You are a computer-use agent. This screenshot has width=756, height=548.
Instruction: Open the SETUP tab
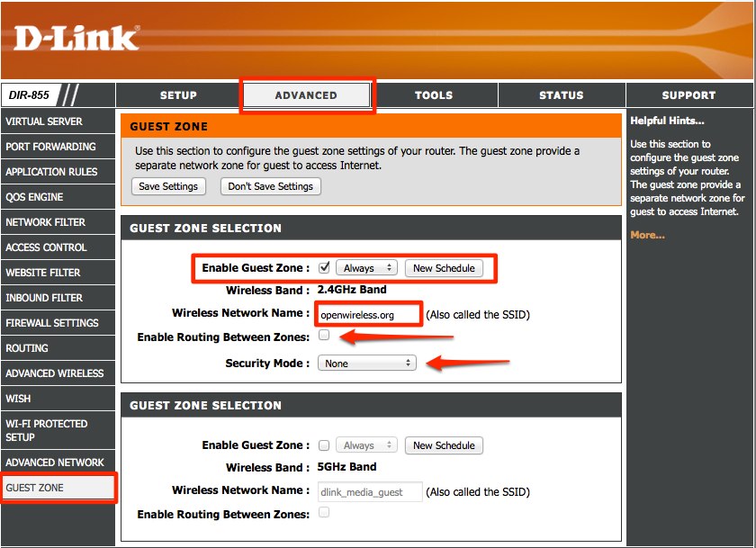(x=178, y=95)
